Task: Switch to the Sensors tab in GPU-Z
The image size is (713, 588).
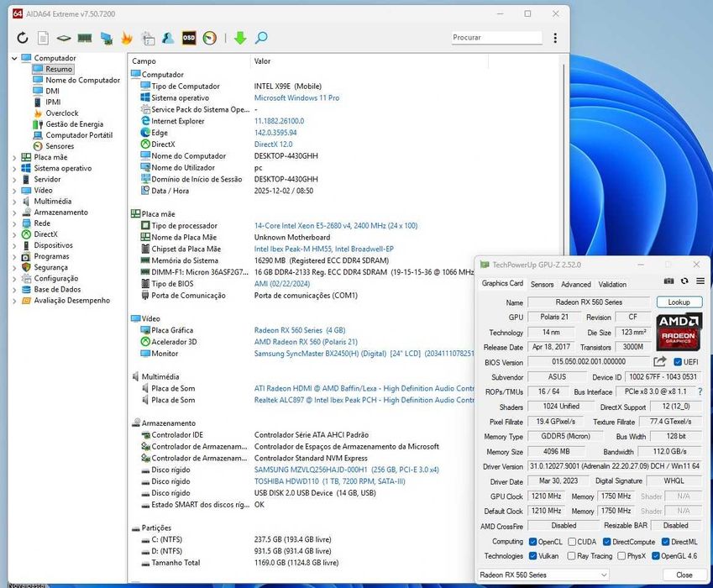Action: (x=542, y=284)
